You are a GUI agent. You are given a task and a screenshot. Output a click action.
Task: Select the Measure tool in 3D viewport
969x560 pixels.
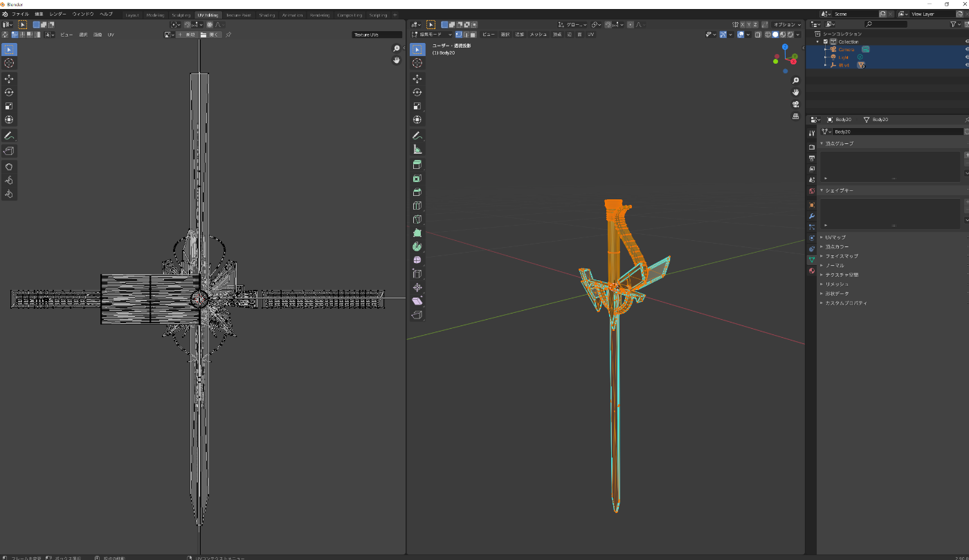[417, 149]
